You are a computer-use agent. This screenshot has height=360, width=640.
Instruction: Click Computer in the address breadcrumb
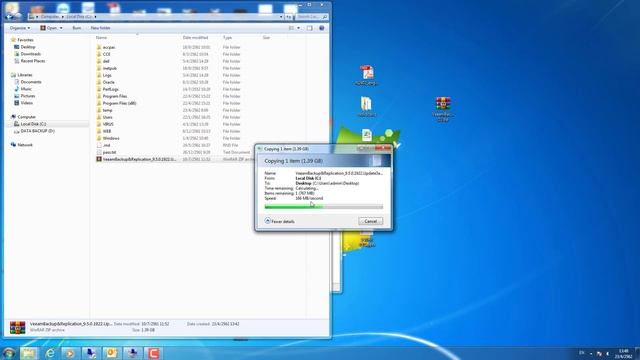tap(50, 17)
